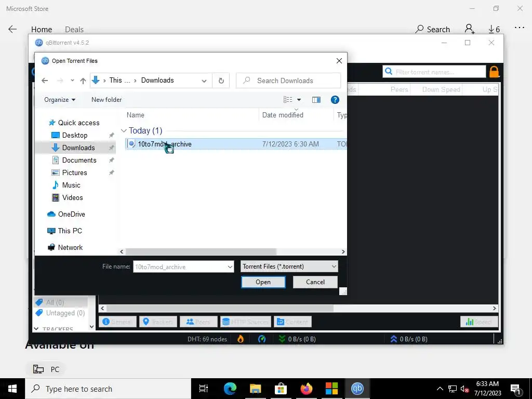The image size is (532, 399).
Task: Click the Cancel button
Action: coord(315,282)
